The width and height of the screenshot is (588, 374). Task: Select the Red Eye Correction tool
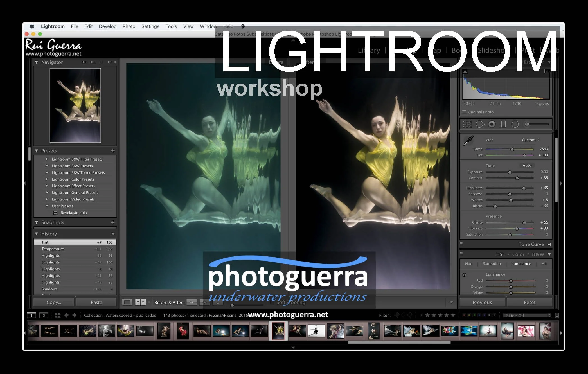[492, 124]
